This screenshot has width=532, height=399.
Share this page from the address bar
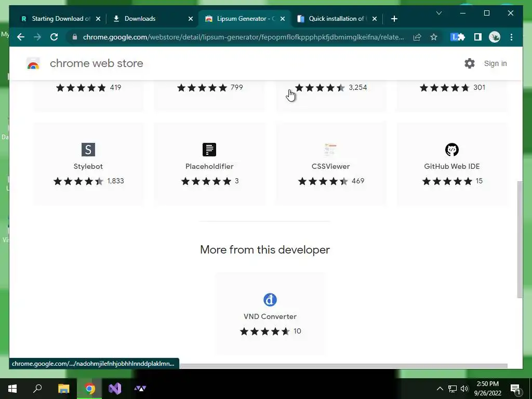(417, 37)
